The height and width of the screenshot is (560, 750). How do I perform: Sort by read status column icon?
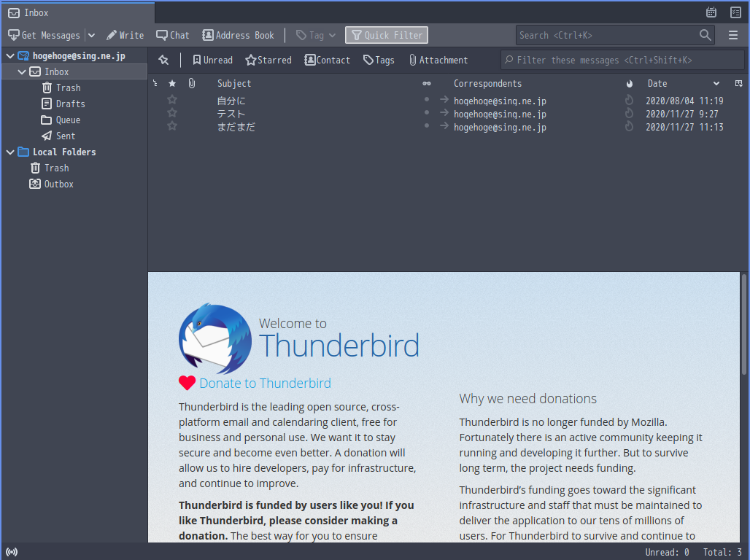pyautogui.click(x=427, y=84)
